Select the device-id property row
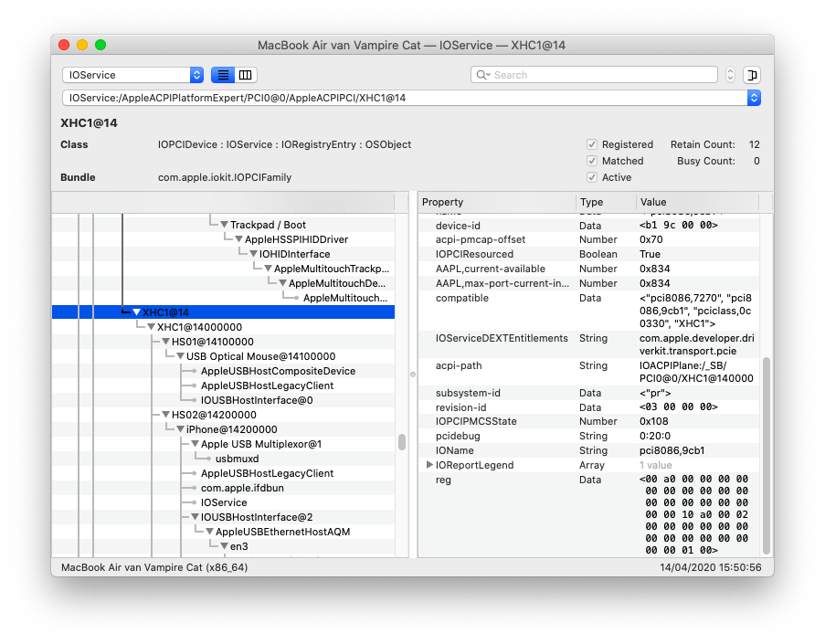The width and height of the screenshot is (825, 644). (589, 226)
